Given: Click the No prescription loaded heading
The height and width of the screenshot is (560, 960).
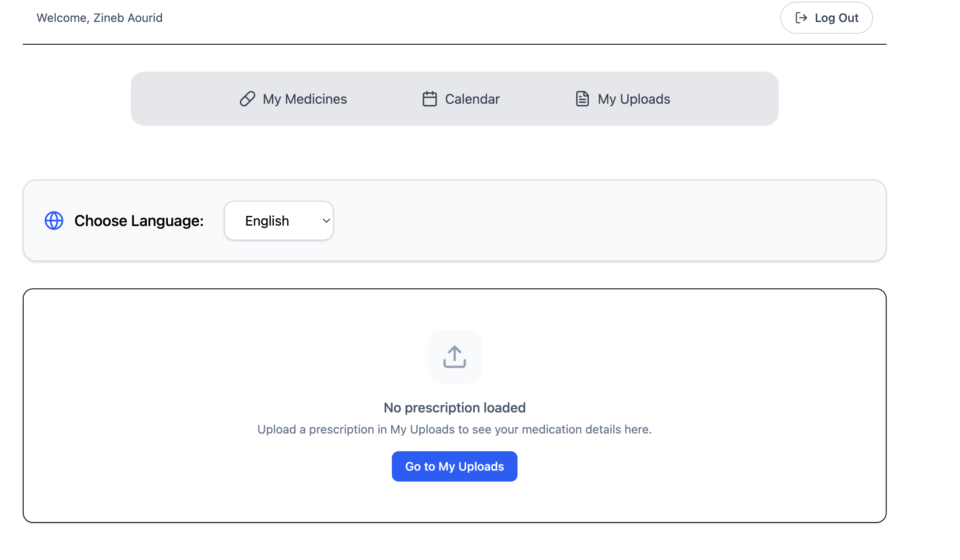Looking at the screenshot, I should pyautogui.click(x=454, y=408).
